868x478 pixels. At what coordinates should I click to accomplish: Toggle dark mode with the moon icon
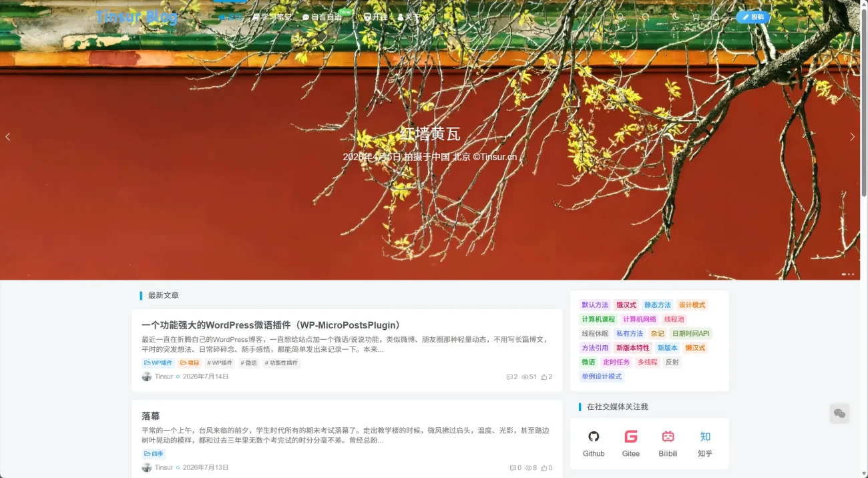pos(676,17)
